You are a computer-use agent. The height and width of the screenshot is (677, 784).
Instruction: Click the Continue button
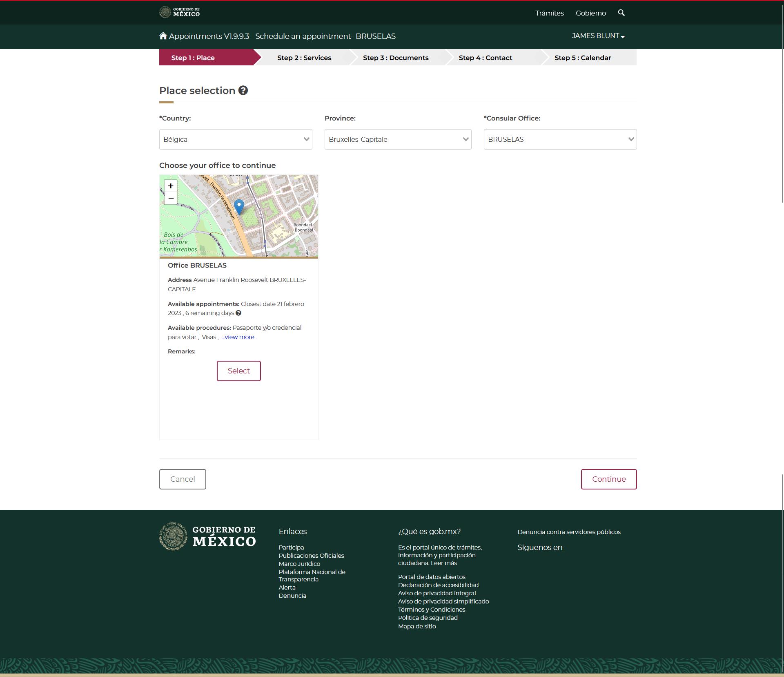608,479
